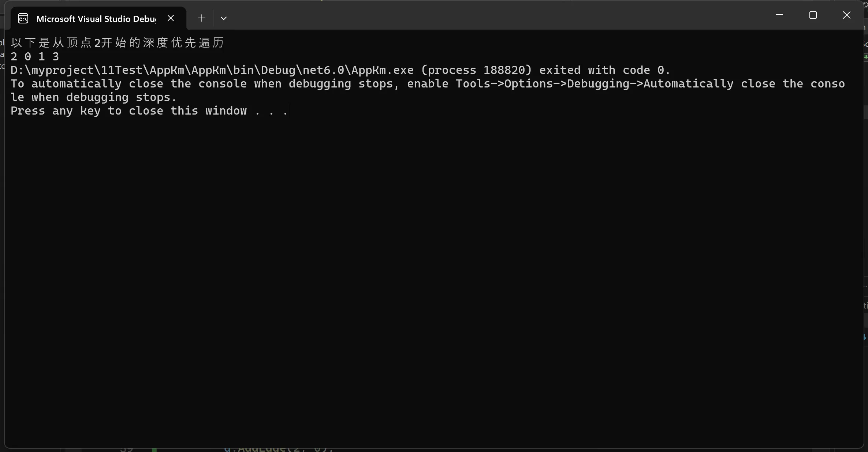
Task: Select the Microsoft Visual Studio Debug tab
Action: [96, 19]
